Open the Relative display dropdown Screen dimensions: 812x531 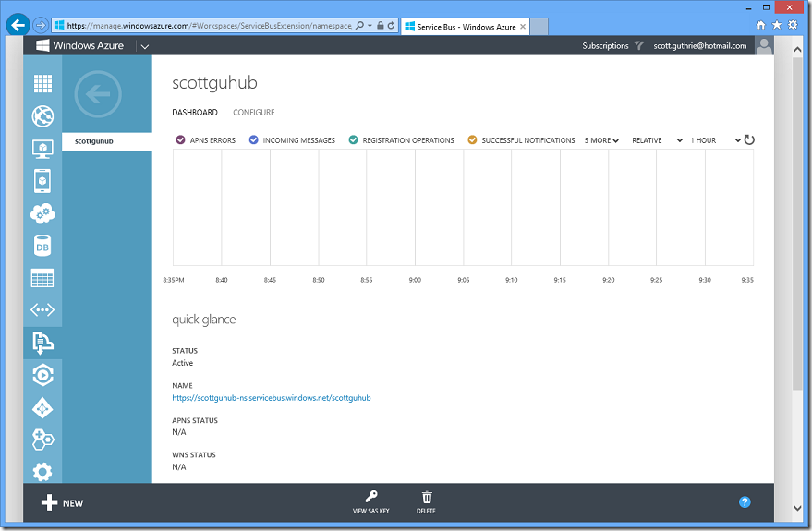(657, 140)
